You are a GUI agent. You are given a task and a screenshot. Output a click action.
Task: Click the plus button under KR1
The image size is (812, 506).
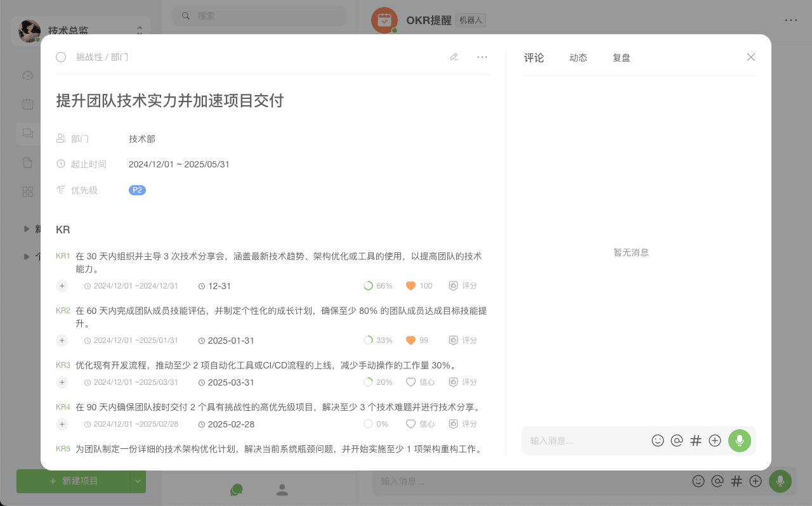(62, 286)
